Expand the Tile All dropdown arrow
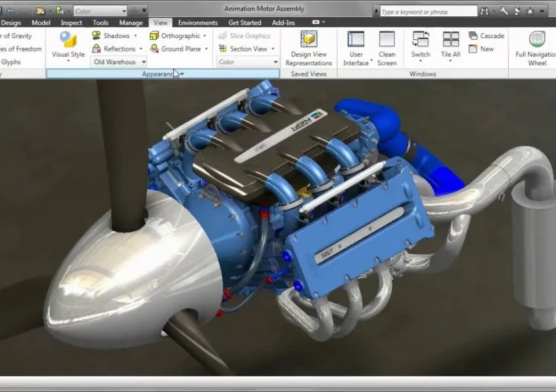 pyautogui.click(x=451, y=61)
